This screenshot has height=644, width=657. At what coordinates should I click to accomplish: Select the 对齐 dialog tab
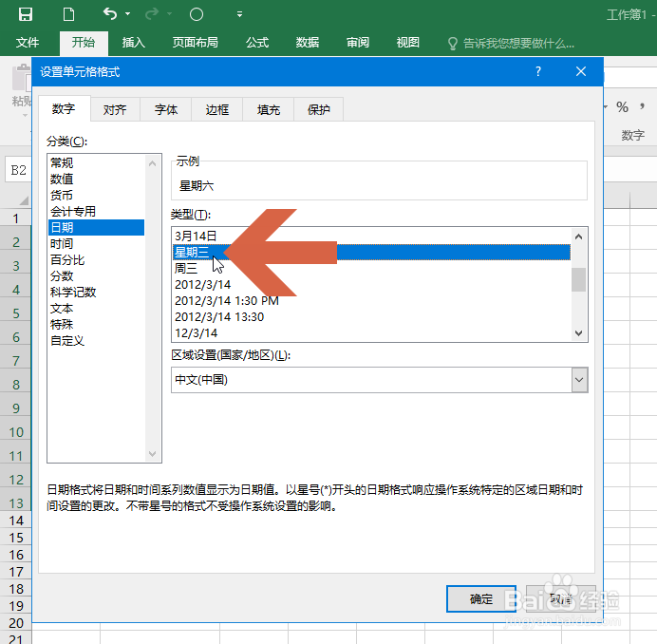(115, 110)
